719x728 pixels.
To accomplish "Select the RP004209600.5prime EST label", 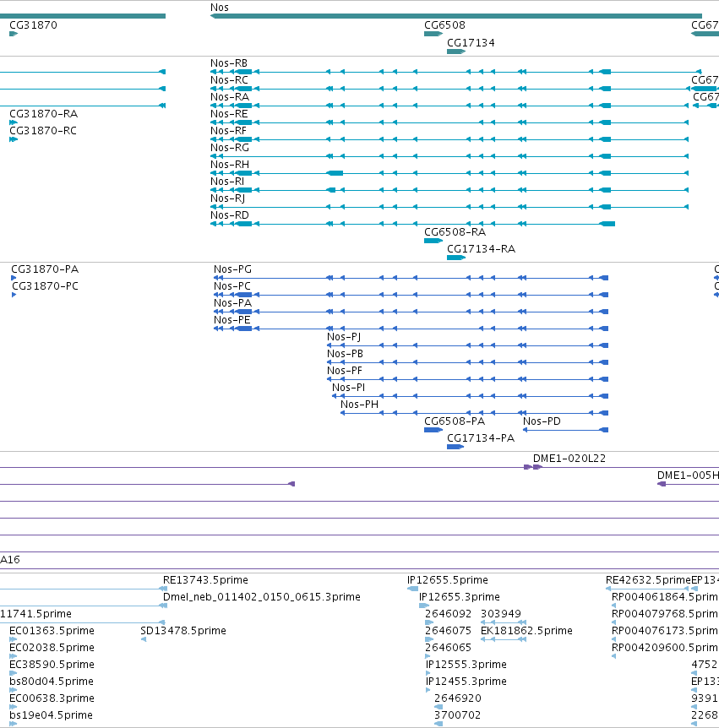I will coord(665,648).
